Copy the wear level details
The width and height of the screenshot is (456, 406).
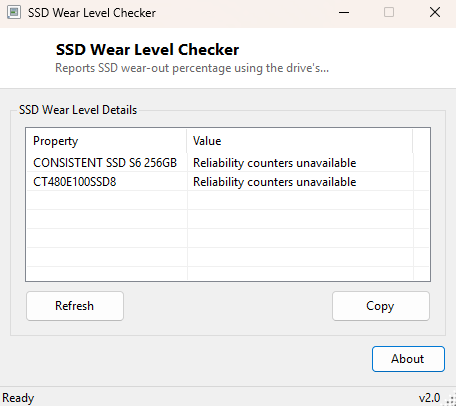(381, 306)
